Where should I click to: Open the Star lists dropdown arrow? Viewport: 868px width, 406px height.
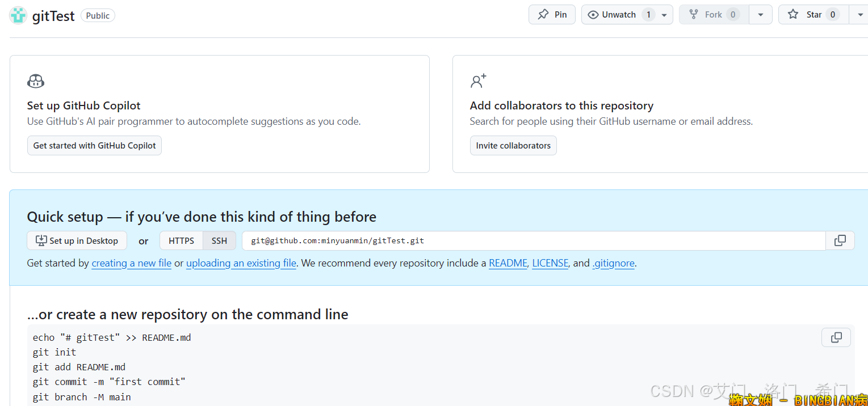(858, 15)
